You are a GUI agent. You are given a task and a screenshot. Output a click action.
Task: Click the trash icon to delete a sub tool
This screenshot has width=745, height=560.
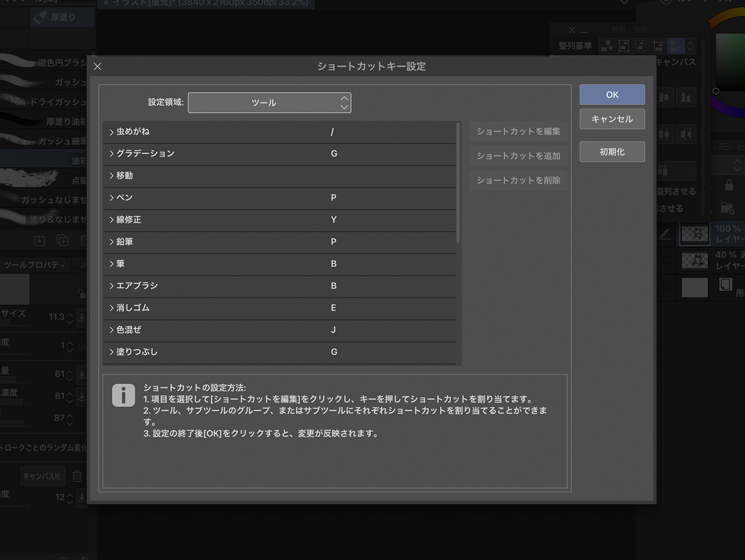pyautogui.click(x=84, y=240)
